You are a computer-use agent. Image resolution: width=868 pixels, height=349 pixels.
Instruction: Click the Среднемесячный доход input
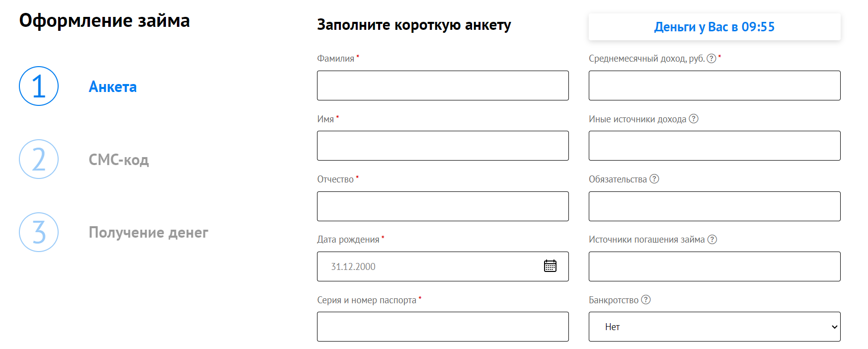click(x=714, y=86)
